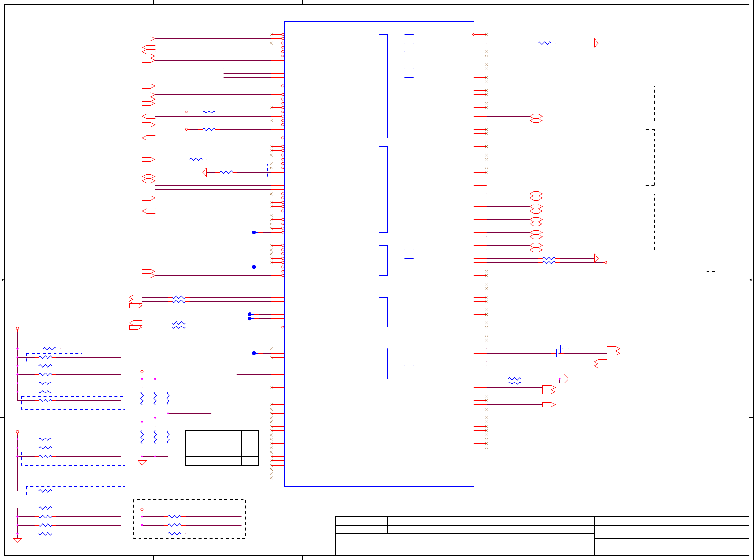Select the large central IC symbol body

pos(379,254)
